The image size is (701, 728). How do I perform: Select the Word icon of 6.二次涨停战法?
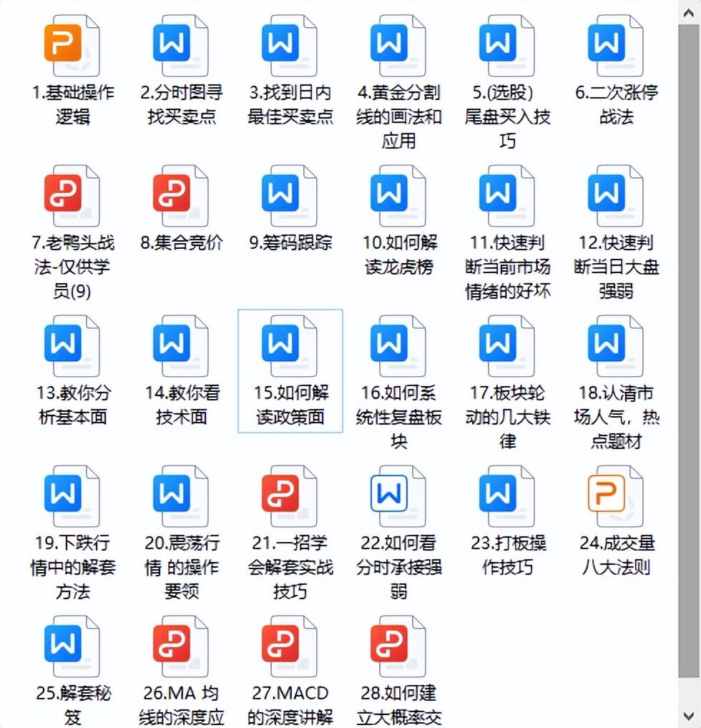tap(616, 46)
